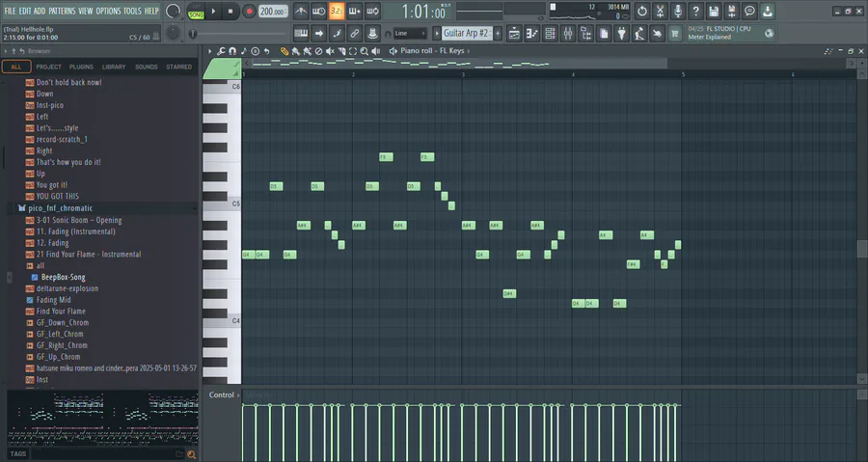Open the project picker pages icon
868x462 pixels.
[x=604, y=33]
